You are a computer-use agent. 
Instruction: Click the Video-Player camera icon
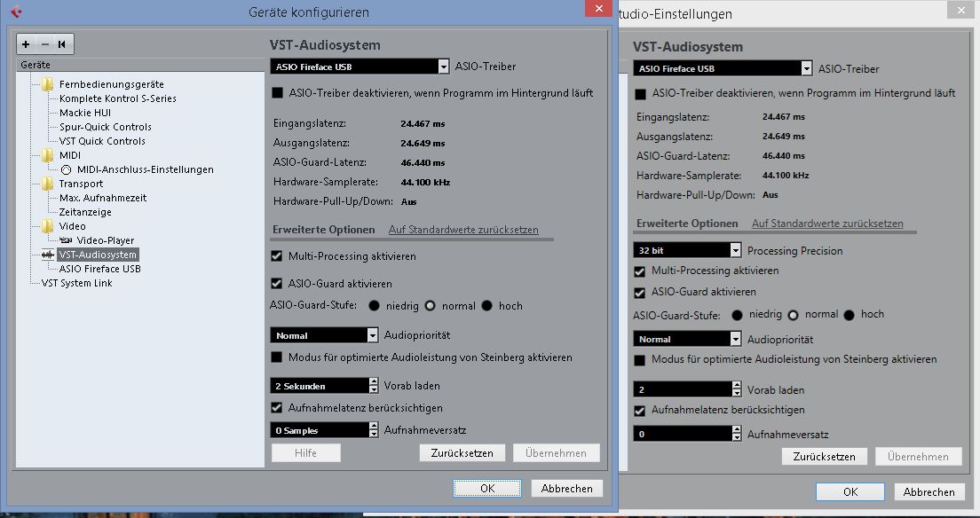[66, 240]
